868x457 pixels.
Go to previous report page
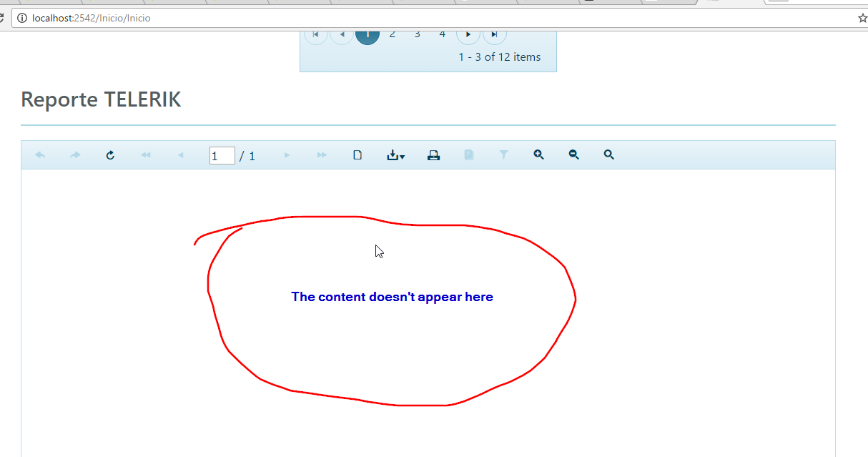181,155
